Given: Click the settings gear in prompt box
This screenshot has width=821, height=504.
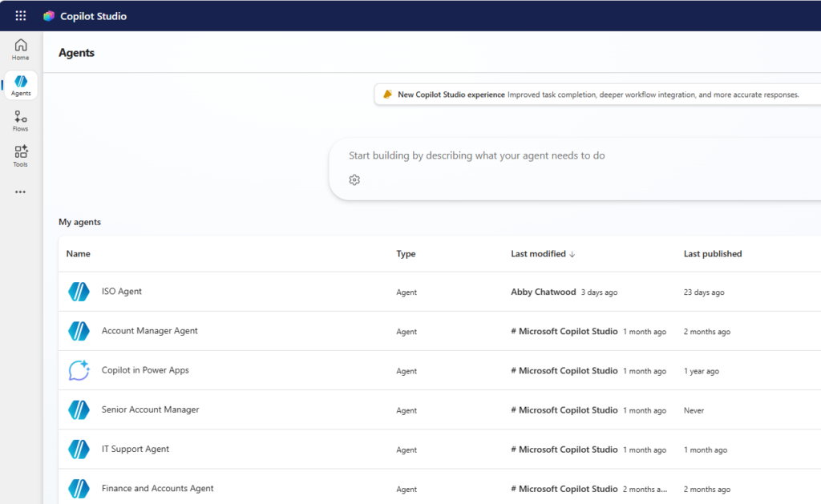Looking at the screenshot, I should click(354, 180).
